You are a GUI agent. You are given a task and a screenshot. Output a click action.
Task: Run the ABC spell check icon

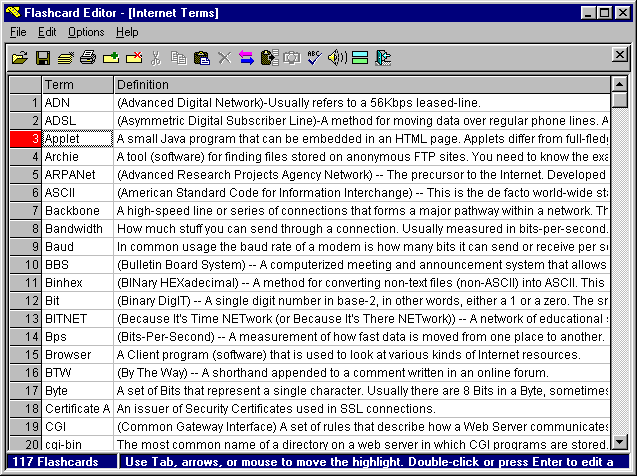point(314,58)
